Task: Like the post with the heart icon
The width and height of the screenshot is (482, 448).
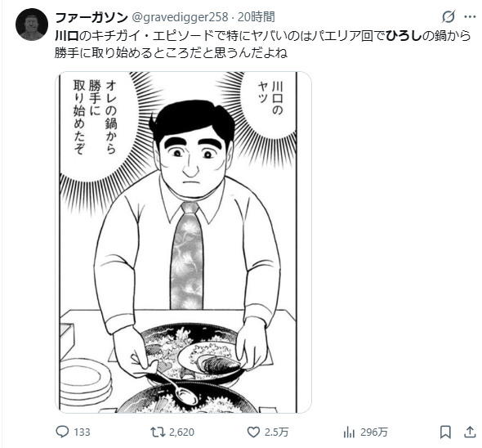Action: tap(253, 432)
